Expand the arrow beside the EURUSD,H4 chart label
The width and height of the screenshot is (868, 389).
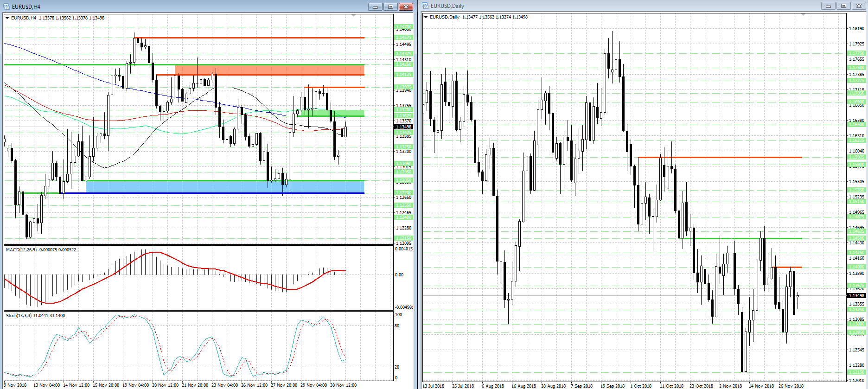point(7,18)
